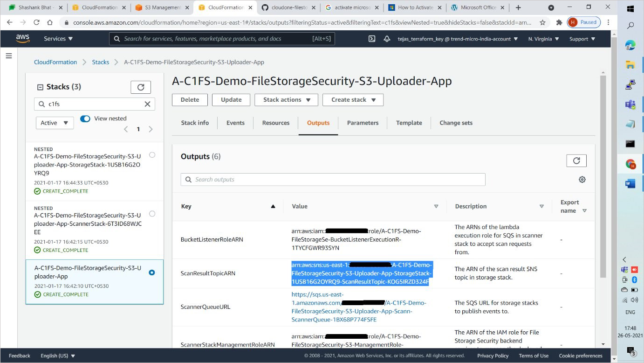644x363 pixels.
Task: Open the Parameters tab
Action: click(363, 123)
